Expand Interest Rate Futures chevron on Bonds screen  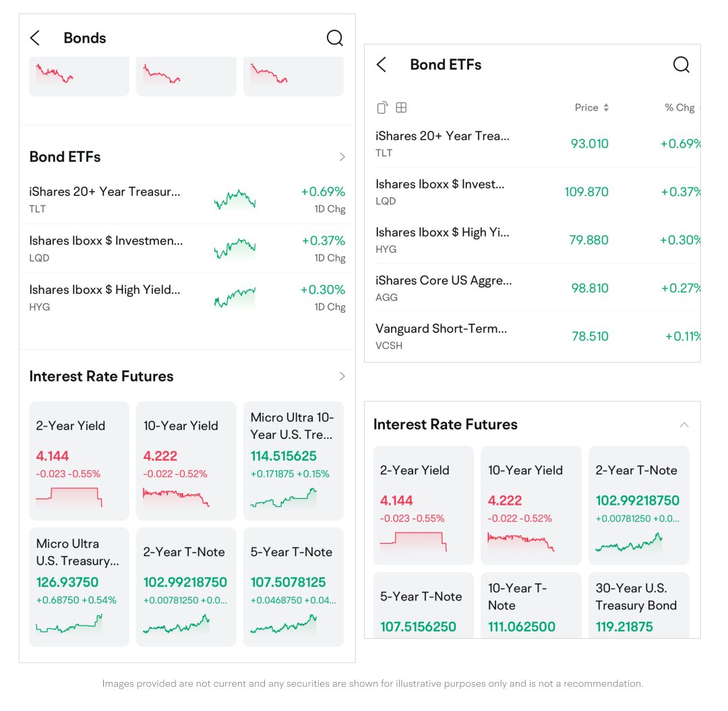pyautogui.click(x=342, y=376)
